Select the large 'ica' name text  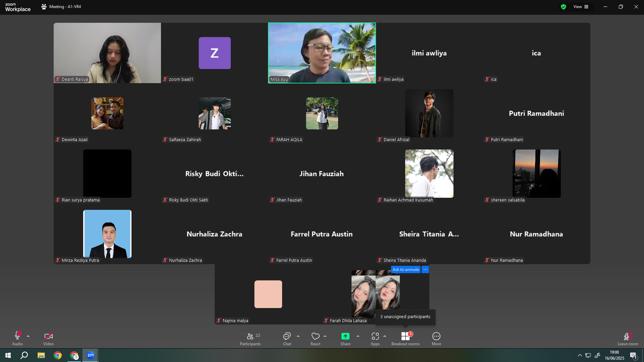pos(536,53)
